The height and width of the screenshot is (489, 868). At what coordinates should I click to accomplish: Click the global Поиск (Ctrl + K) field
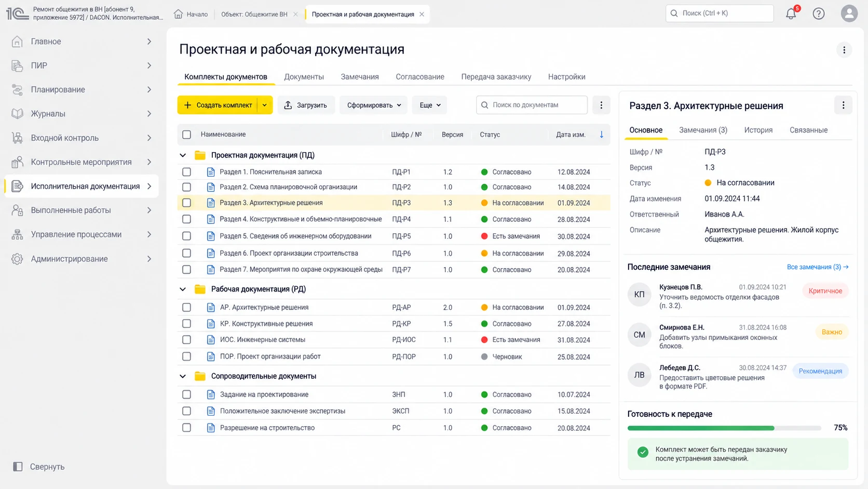[x=720, y=14]
